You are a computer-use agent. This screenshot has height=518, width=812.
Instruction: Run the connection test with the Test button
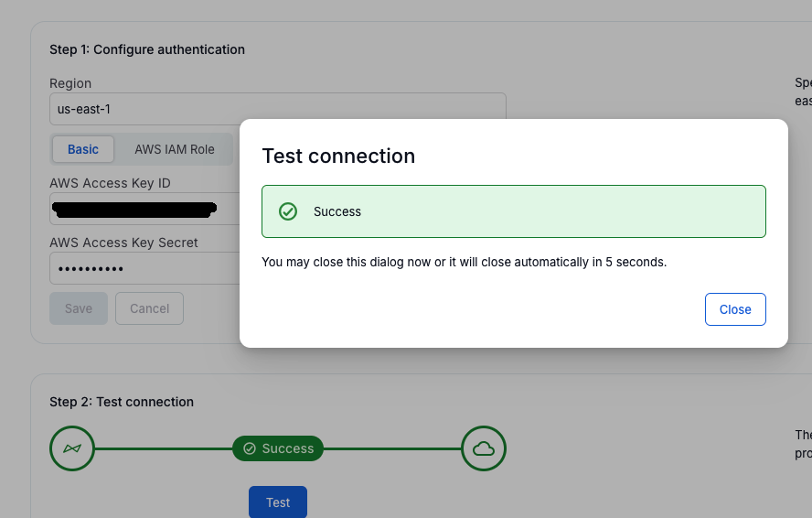(x=278, y=502)
